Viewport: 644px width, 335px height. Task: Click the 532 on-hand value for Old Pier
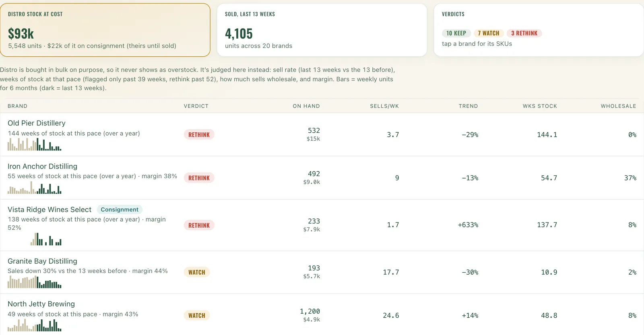(314, 131)
